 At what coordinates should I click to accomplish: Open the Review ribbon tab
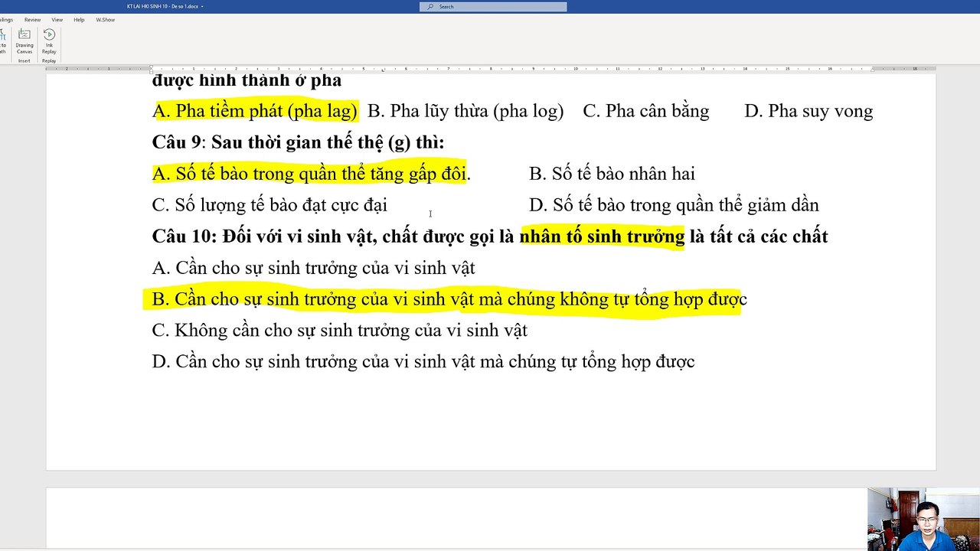coord(32,20)
